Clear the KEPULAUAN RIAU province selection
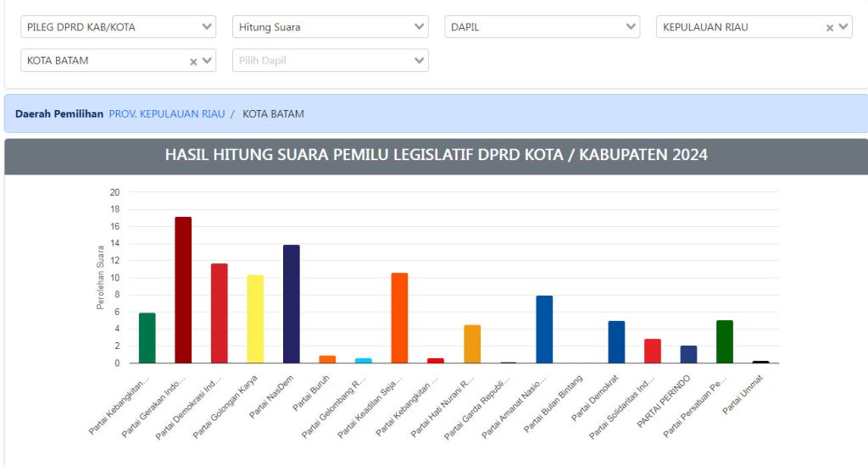Viewport: 868px width, 465px height. pyautogui.click(x=830, y=27)
